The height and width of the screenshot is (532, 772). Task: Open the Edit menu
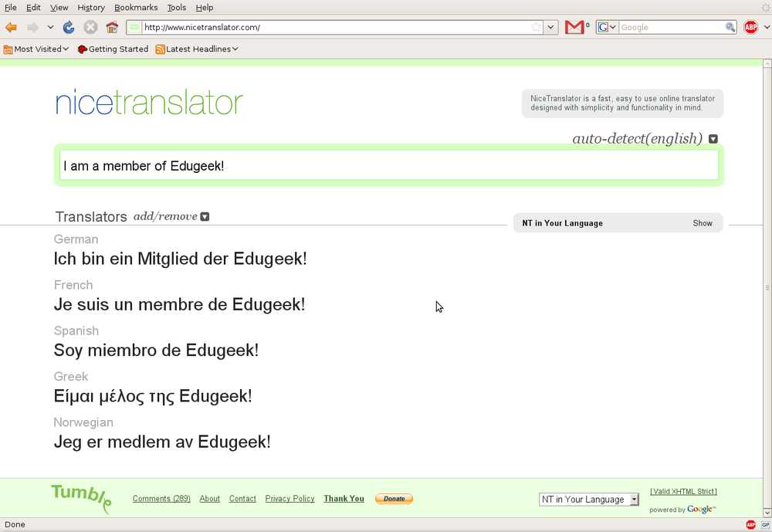[33, 8]
